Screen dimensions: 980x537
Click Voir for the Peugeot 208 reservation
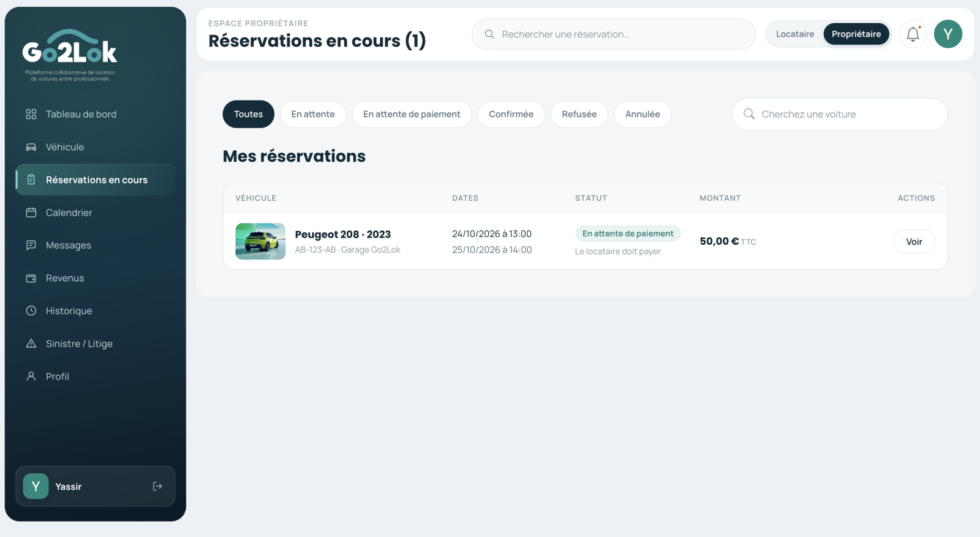click(x=914, y=242)
